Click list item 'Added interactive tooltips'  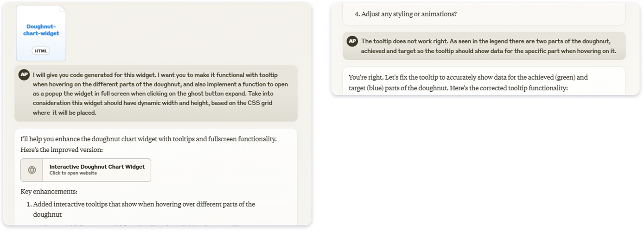[x=144, y=204]
